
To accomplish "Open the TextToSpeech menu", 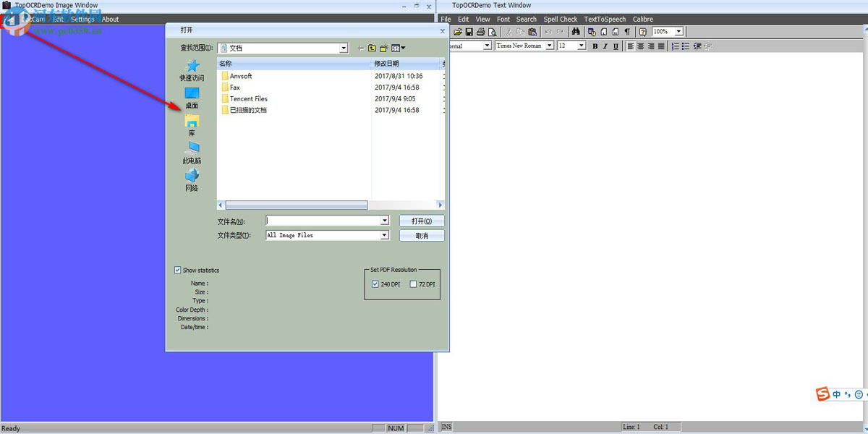I will click(x=605, y=20).
